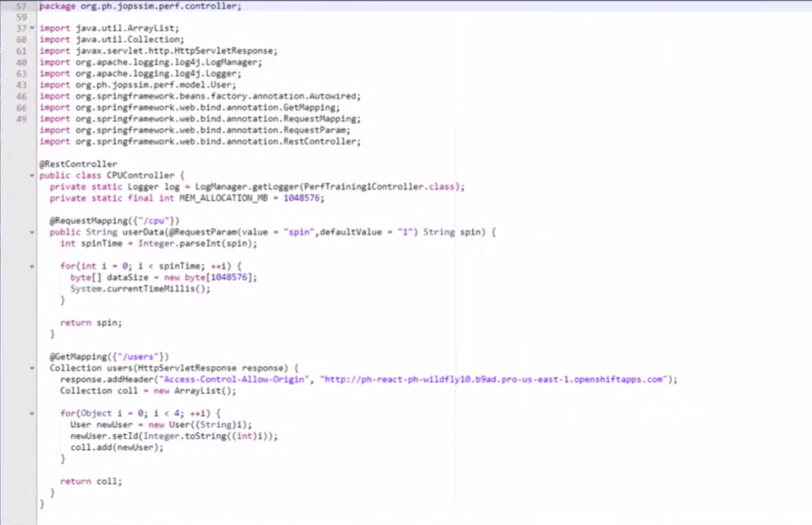Click the coll.add(newUser) line

(x=117, y=448)
